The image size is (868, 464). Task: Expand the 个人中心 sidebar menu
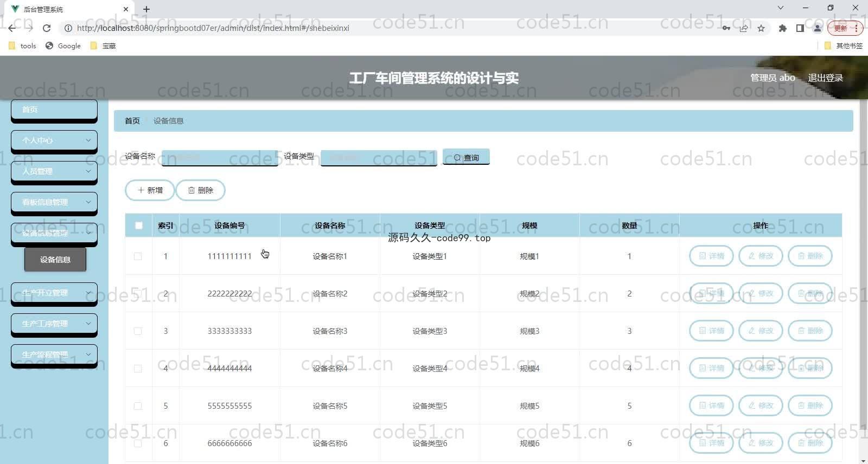[x=54, y=140]
